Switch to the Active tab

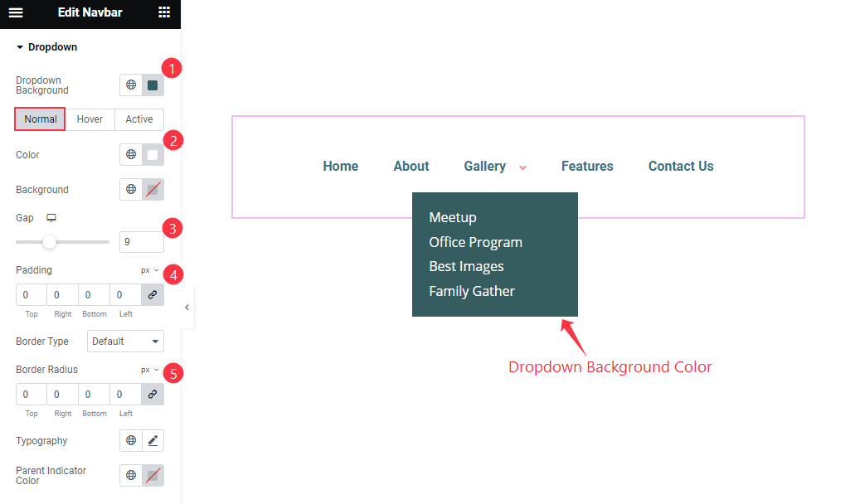(x=138, y=119)
